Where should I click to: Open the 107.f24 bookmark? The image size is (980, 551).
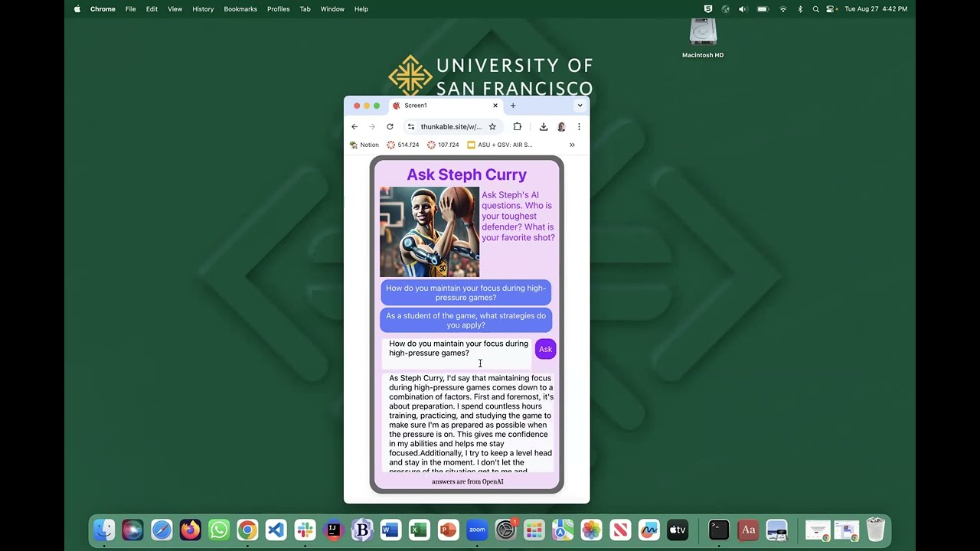tap(443, 145)
